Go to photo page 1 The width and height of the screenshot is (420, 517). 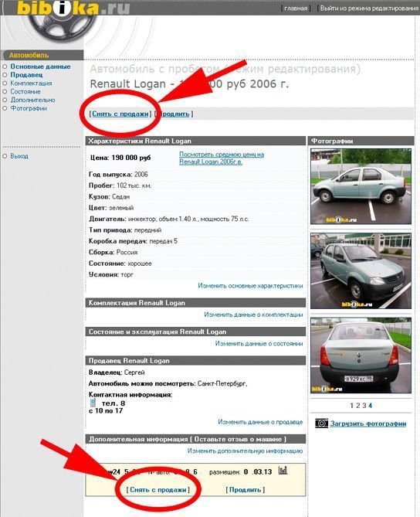(x=352, y=406)
